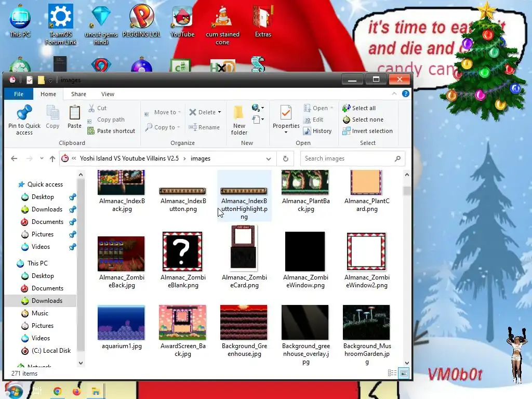
Task: Open Firefox from the taskbar
Action: pos(77,391)
